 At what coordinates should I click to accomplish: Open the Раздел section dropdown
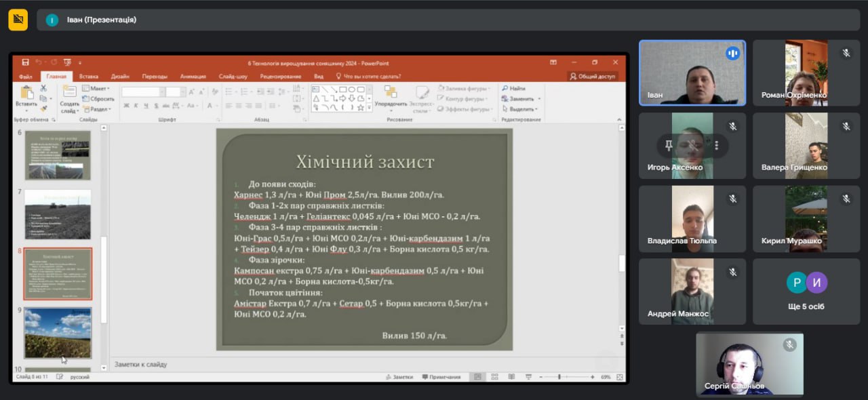[97, 109]
